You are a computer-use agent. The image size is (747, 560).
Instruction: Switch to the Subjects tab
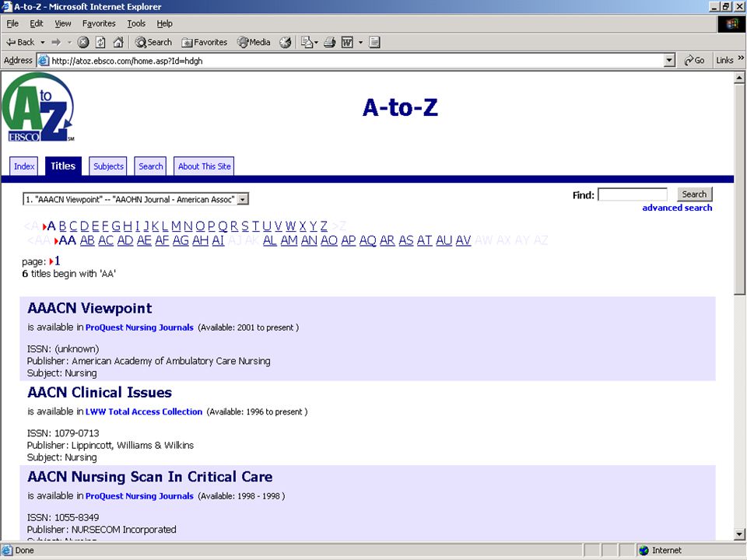point(108,166)
